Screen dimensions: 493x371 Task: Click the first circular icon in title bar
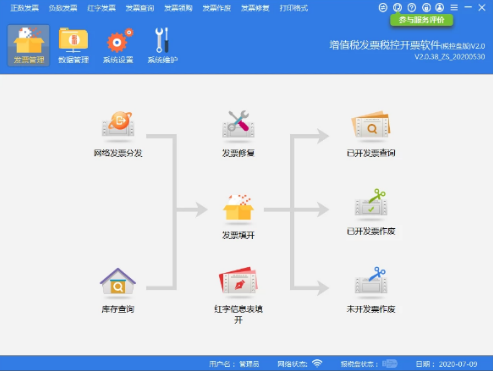(x=383, y=7)
